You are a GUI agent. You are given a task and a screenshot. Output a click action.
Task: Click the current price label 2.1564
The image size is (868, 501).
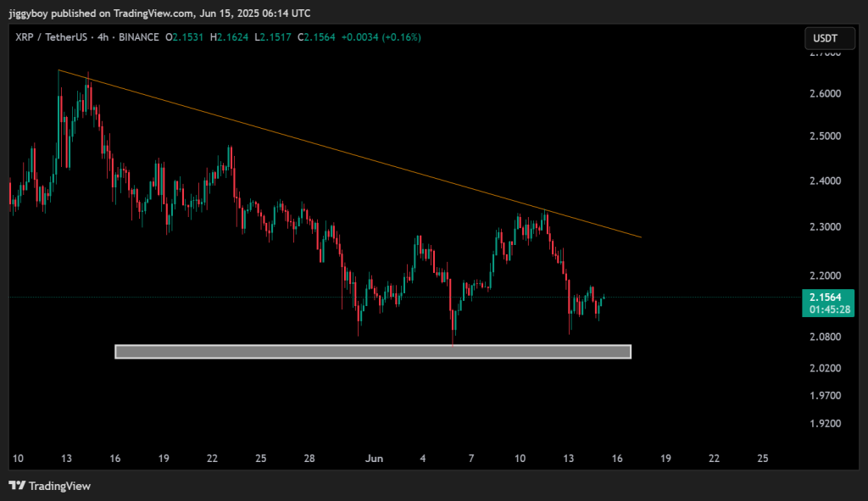826,298
